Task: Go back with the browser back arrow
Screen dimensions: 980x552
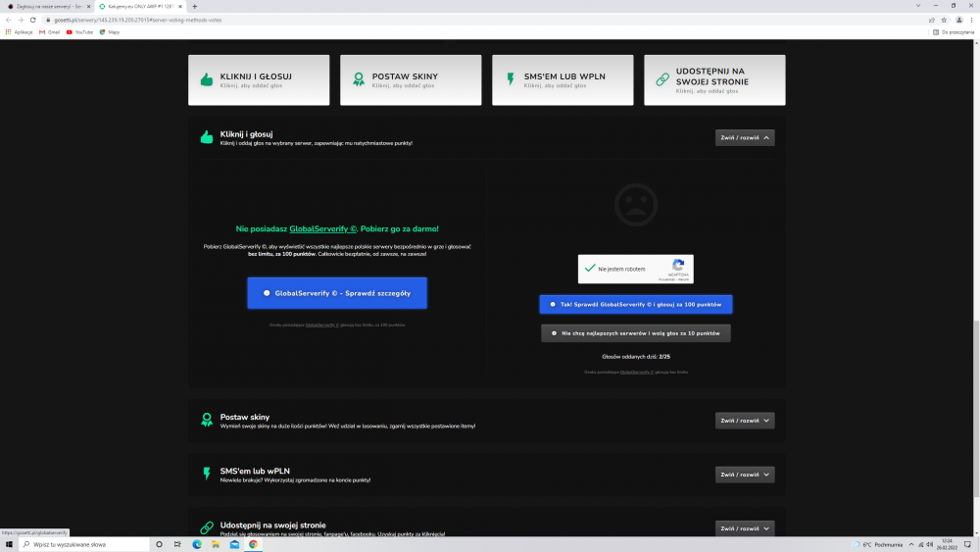Action: [x=8, y=20]
